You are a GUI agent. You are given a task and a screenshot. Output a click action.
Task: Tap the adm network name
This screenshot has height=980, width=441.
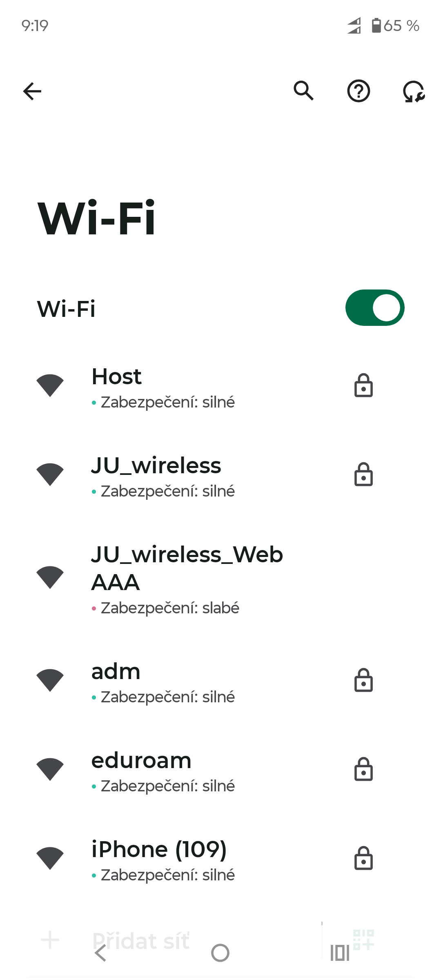coord(116,672)
